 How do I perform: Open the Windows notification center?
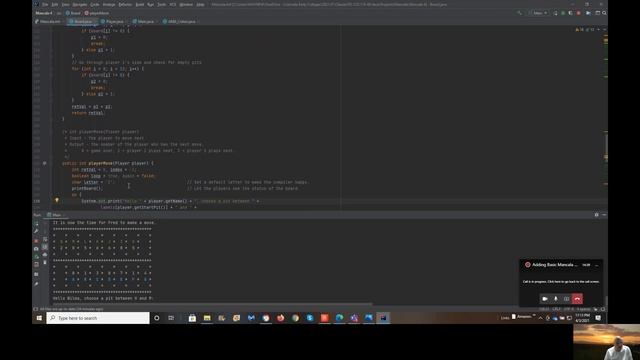(x=598, y=318)
